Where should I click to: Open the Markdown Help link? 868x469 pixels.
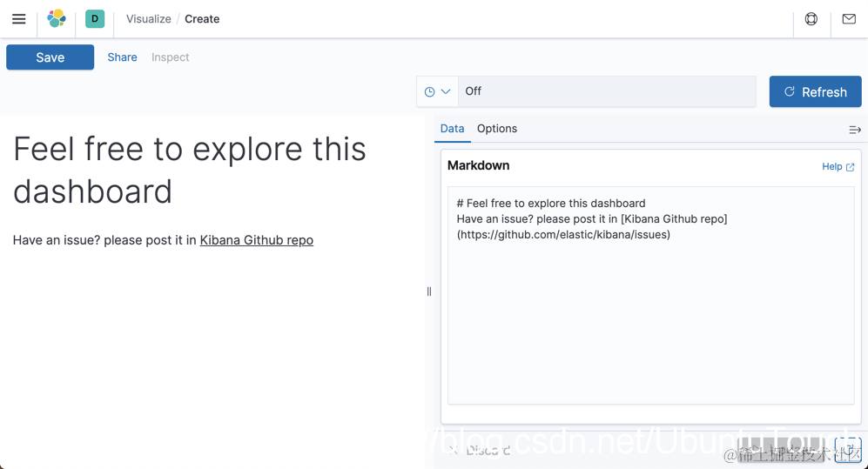(838, 166)
